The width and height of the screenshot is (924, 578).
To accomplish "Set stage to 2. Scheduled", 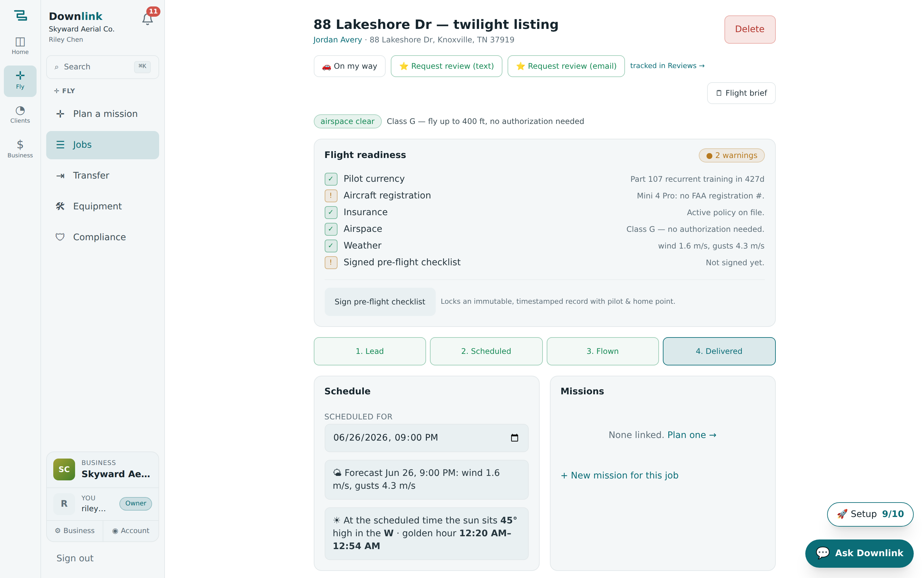I will pyautogui.click(x=486, y=351).
